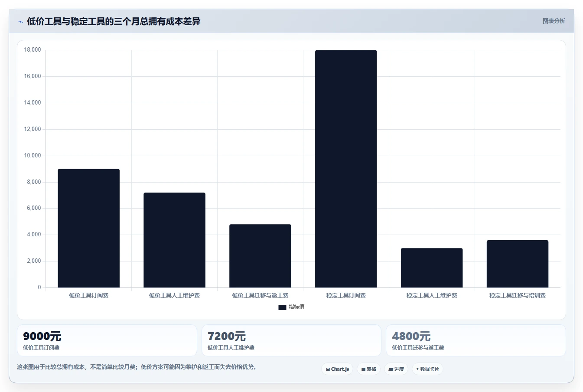Screen dimensions: 583x392
Task: Select the 稳定工具人工维护费 bar
Action: [x=432, y=268]
